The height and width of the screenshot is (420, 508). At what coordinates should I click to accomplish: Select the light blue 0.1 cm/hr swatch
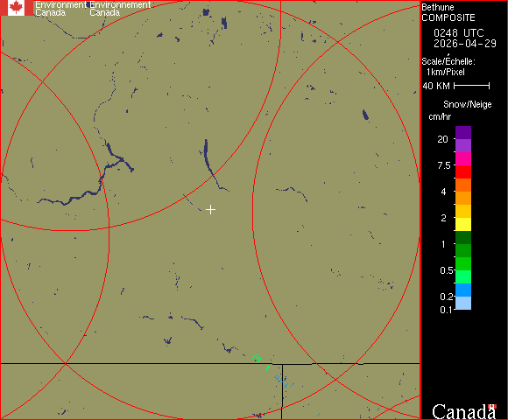click(463, 304)
